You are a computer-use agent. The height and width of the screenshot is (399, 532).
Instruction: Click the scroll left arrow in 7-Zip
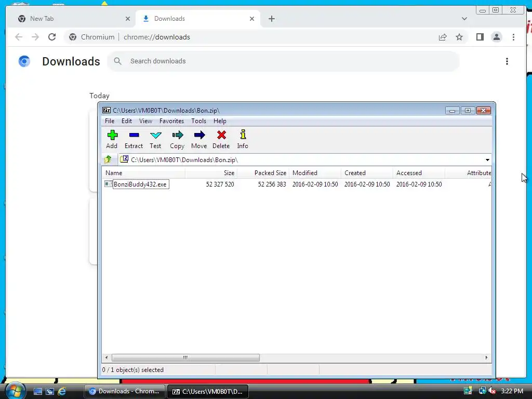[107, 357]
